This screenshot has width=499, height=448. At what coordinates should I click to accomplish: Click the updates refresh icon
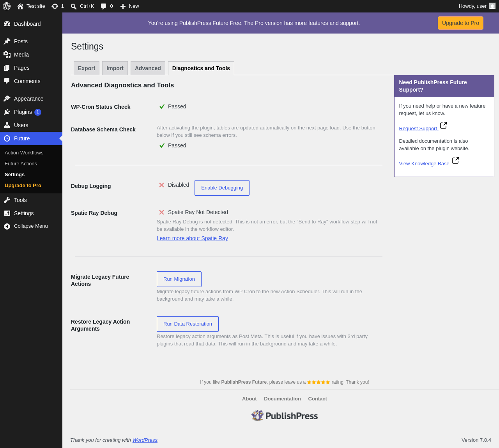click(55, 6)
